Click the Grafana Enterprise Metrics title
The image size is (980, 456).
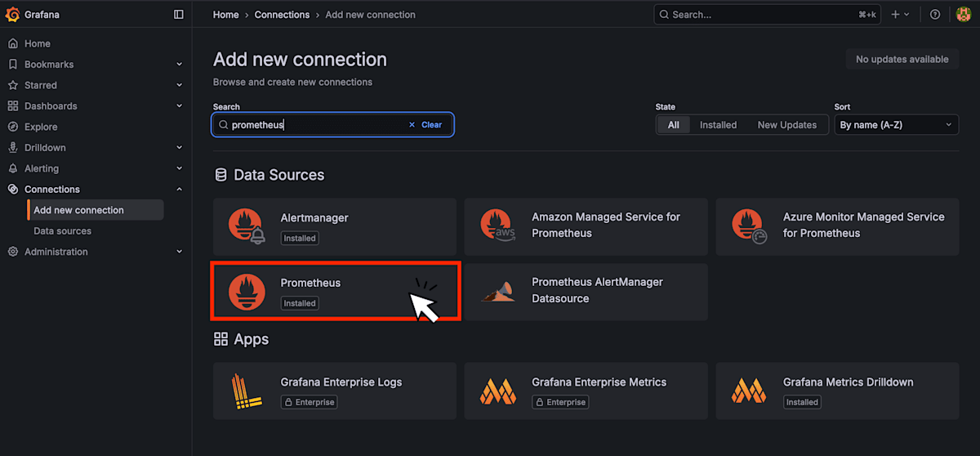[x=599, y=382]
